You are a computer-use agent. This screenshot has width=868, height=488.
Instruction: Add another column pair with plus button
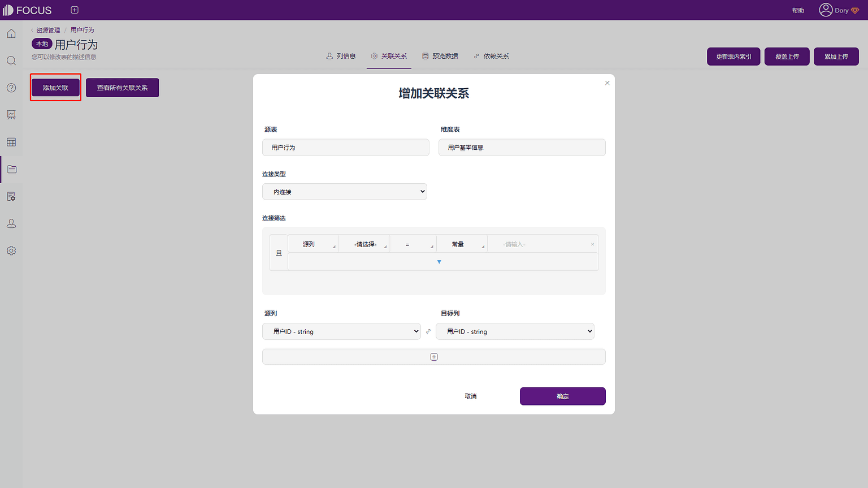pos(434,357)
